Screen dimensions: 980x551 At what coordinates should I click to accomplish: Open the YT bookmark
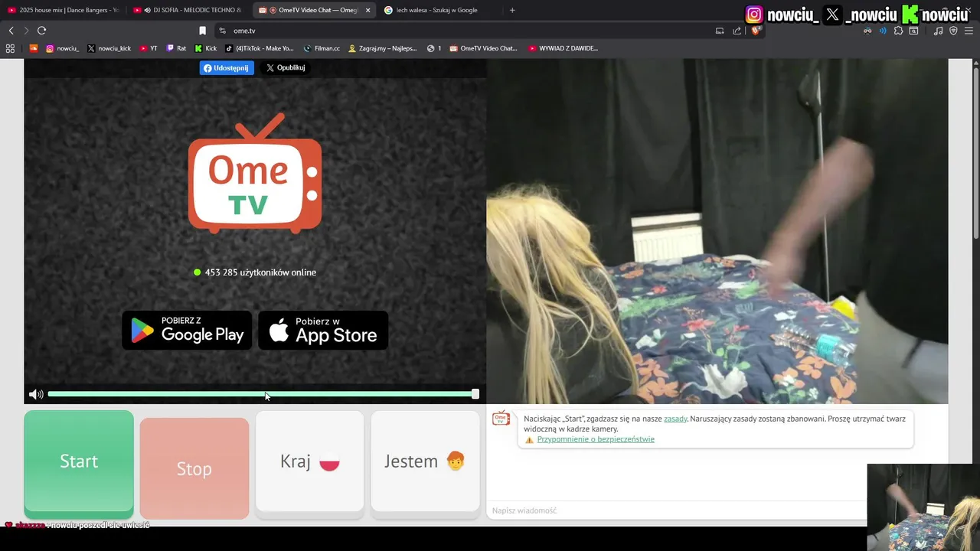pyautogui.click(x=149, y=48)
